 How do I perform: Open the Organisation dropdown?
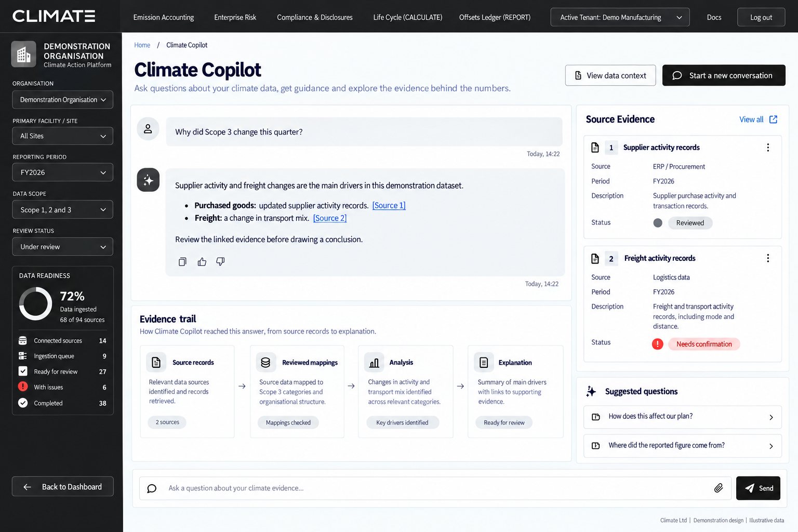tap(63, 100)
